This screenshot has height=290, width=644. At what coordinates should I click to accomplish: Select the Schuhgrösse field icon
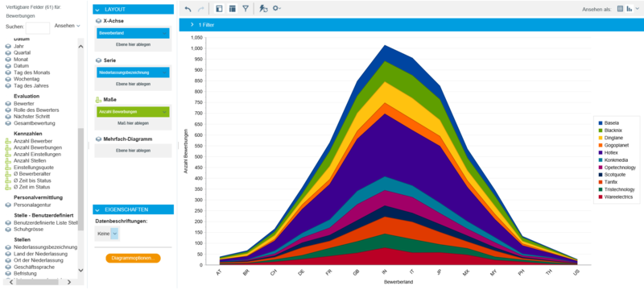pos(8,230)
